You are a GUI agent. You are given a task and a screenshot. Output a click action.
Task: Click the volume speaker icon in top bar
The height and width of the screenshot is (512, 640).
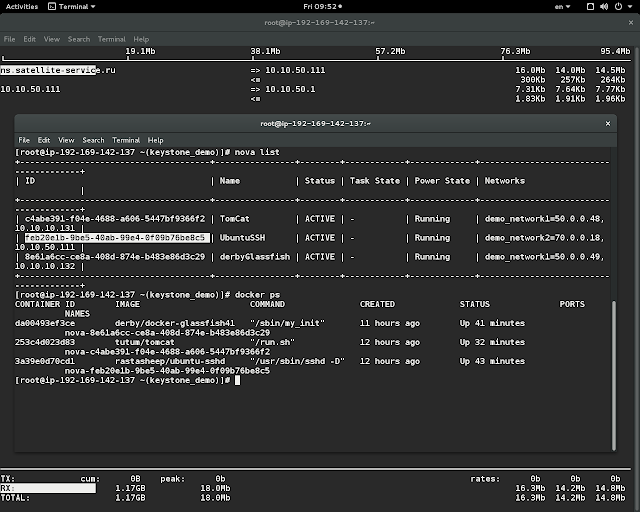click(604, 7)
